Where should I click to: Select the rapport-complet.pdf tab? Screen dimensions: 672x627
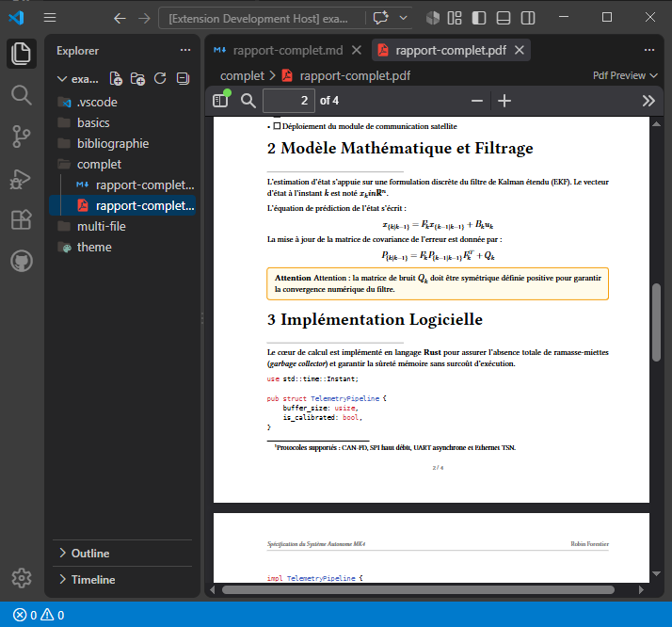451,50
